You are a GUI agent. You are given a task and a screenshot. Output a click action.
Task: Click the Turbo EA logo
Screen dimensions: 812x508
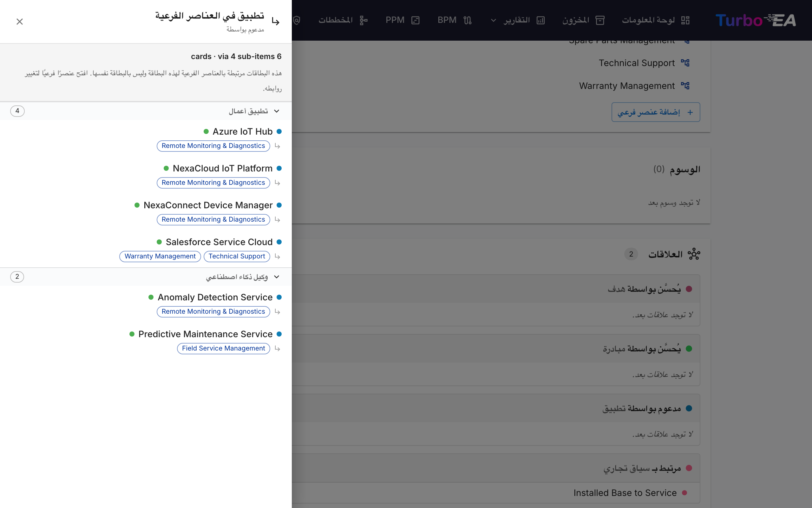(x=756, y=20)
